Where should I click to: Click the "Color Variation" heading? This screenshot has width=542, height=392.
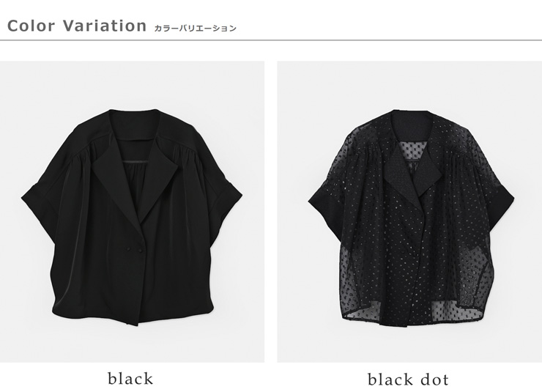click(77, 26)
